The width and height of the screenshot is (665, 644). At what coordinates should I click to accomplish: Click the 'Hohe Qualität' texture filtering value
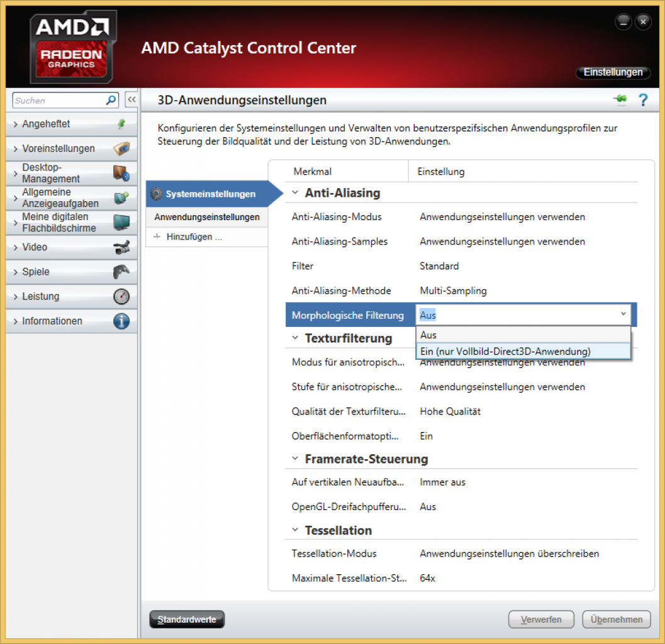coord(450,412)
